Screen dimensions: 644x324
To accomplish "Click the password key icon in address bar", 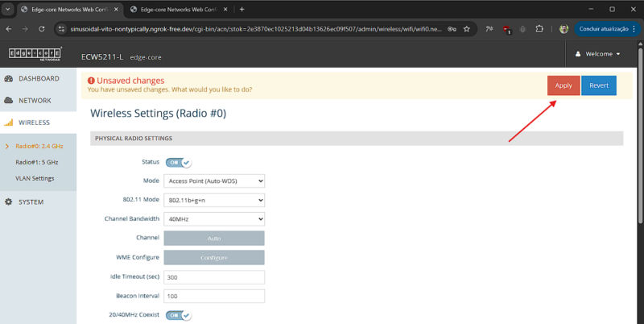I will 452,29.
